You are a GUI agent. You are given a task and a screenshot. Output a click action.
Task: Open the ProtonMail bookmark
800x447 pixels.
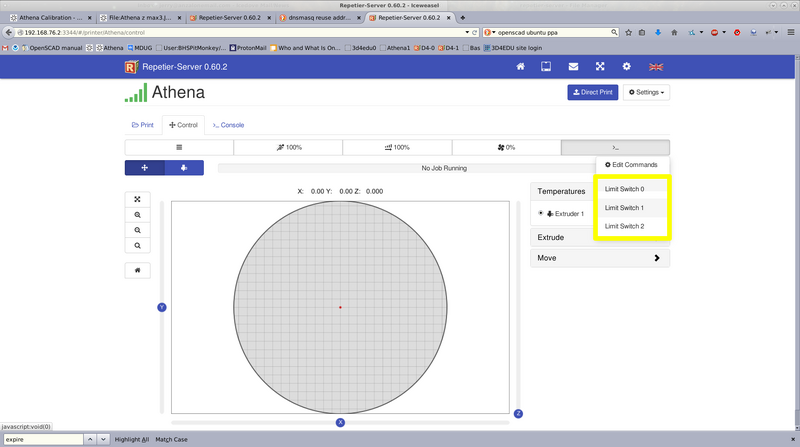pyautogui.click(x=248, y=48)
